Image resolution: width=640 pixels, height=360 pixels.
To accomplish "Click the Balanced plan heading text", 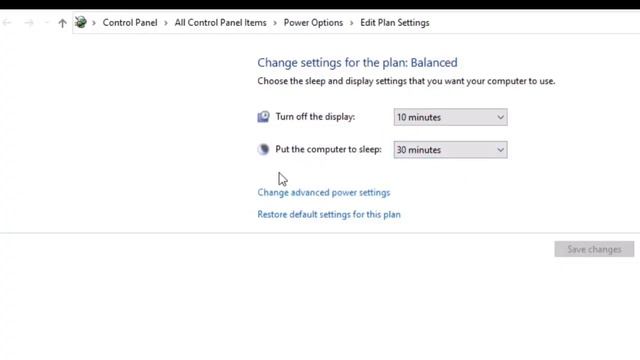I will pyautogui.click(x=357, y=62).
